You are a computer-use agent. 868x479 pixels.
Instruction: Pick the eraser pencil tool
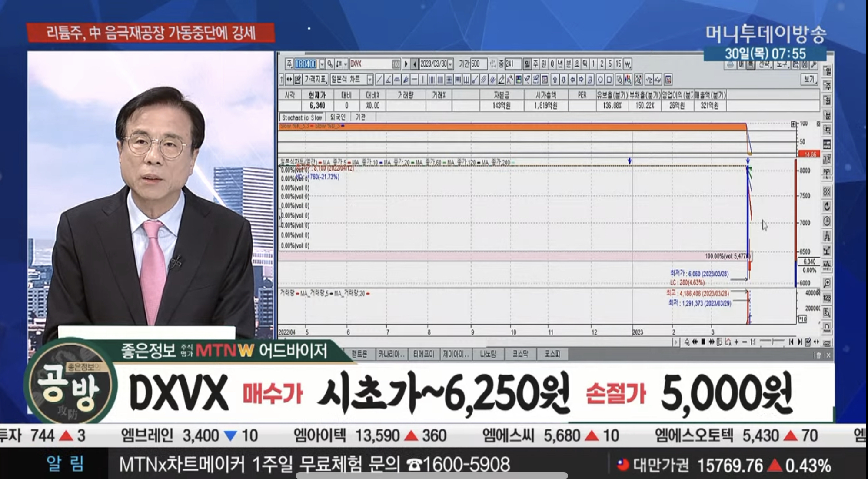(x=501, y=80)
